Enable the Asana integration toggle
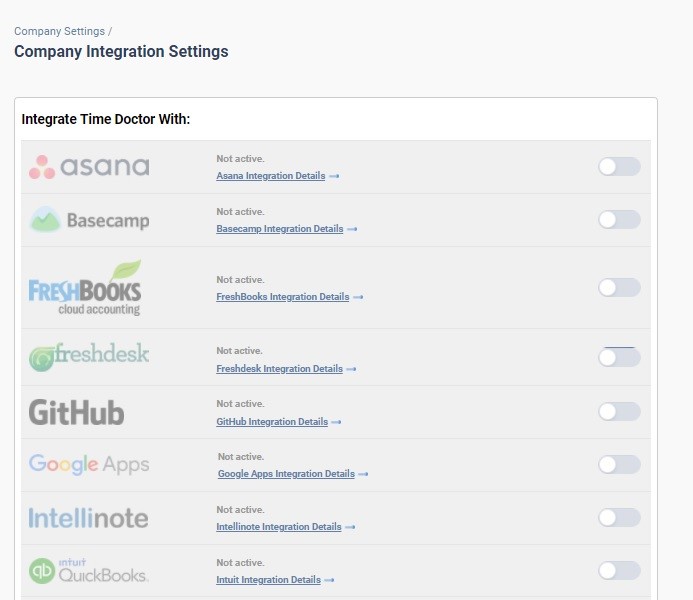This screenshot has width=693, height=600. [x=619, y=167]
